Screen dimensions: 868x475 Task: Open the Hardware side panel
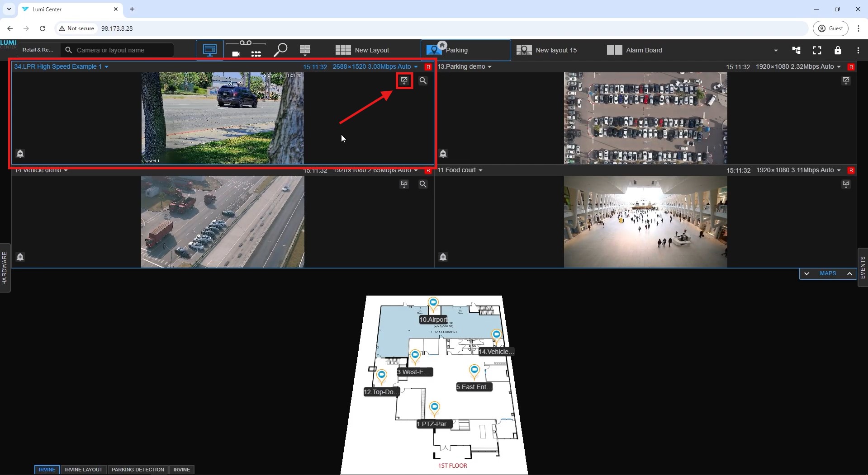[5, 268]
